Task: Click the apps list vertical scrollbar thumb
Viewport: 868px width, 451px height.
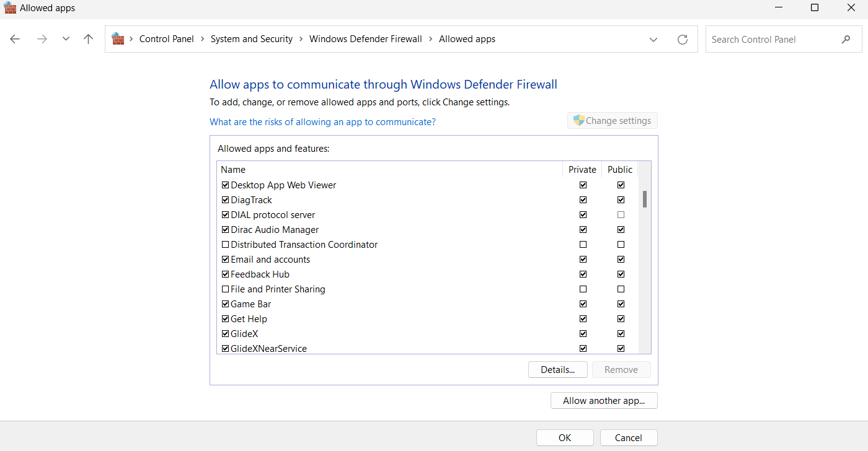Action: tap(645, 199)
